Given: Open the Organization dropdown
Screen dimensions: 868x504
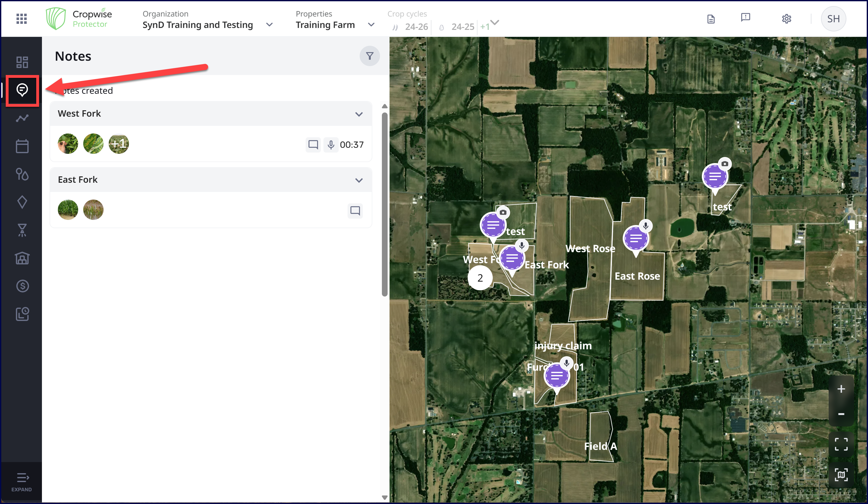Looking at the screenshot, I should [x=269, y=25].
